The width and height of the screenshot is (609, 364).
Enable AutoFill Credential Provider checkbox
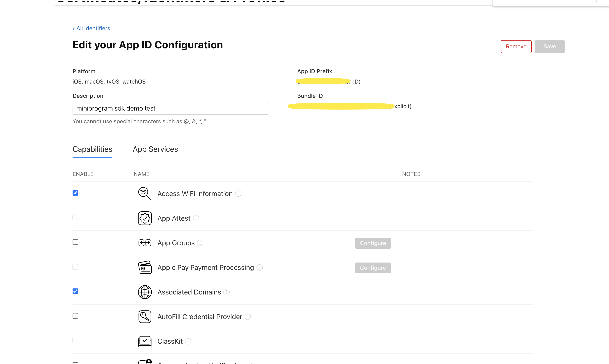(x=75, y=316)
